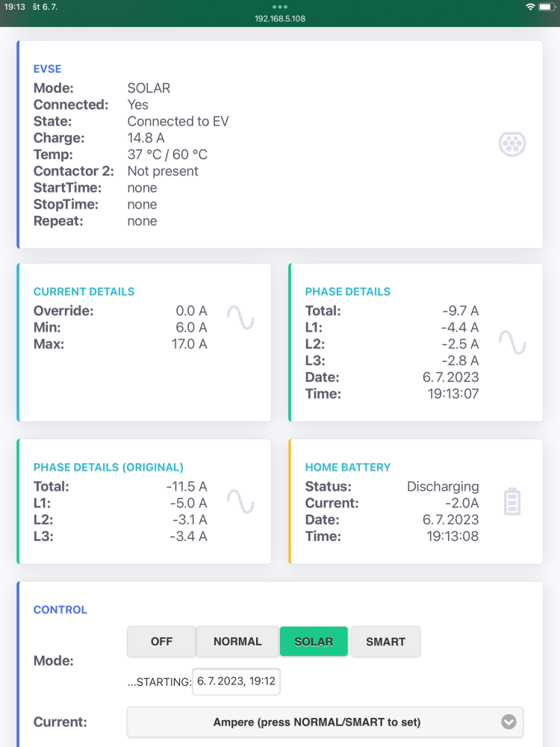Tap the 192.168.5.108 address bar
The image size is (560, 747).
click(x=280, y=19)
